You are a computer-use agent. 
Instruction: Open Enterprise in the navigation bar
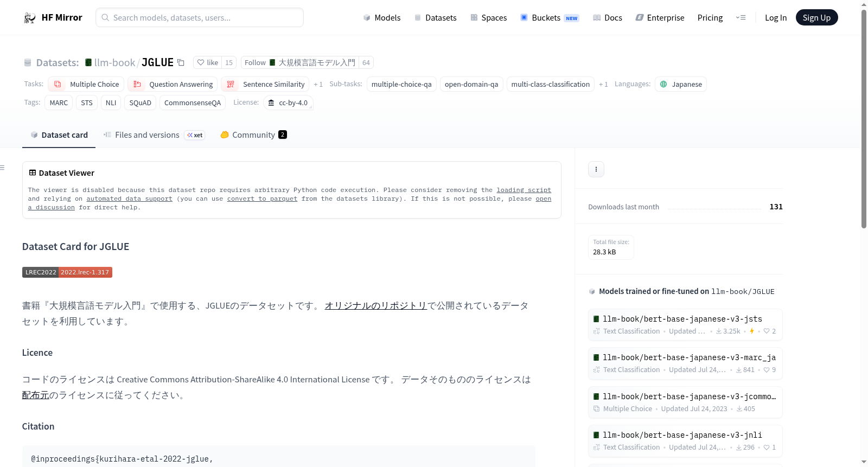click(660, 18)
